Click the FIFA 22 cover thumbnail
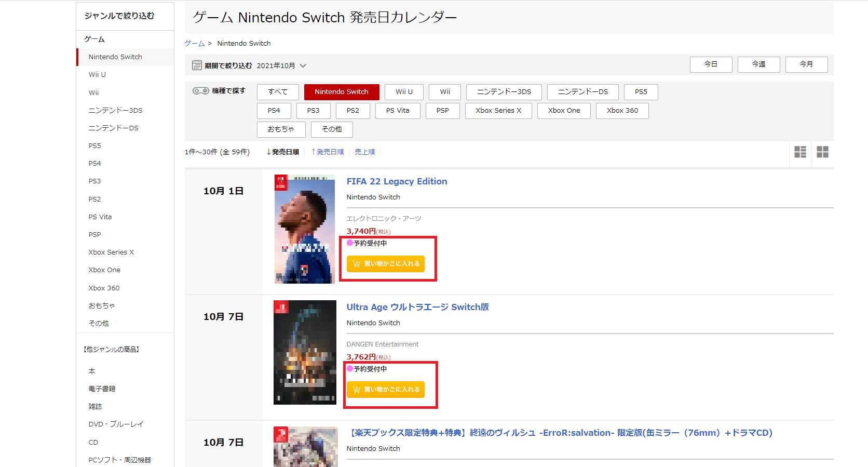Screen dimensions: 868x467 (x=305, y=229)
